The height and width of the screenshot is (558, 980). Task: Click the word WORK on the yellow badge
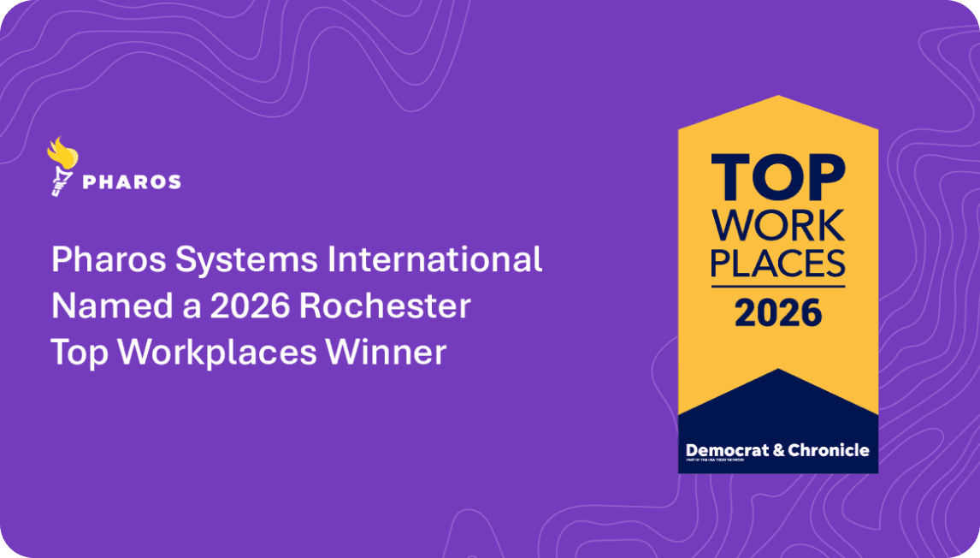coord(778,226)
